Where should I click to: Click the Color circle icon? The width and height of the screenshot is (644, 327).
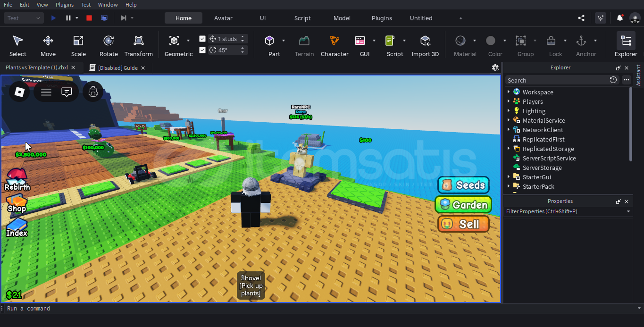point(491,41)
